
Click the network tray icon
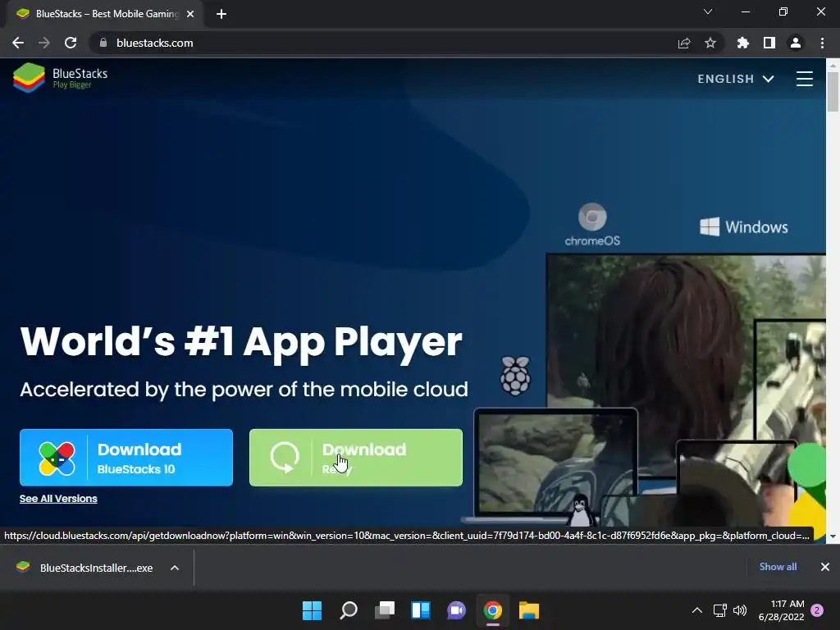click(x=720, y=610)
